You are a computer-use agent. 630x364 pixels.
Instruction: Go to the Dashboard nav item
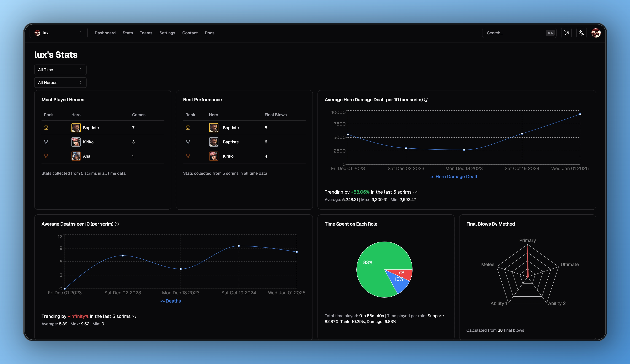[x=105, y=33]
